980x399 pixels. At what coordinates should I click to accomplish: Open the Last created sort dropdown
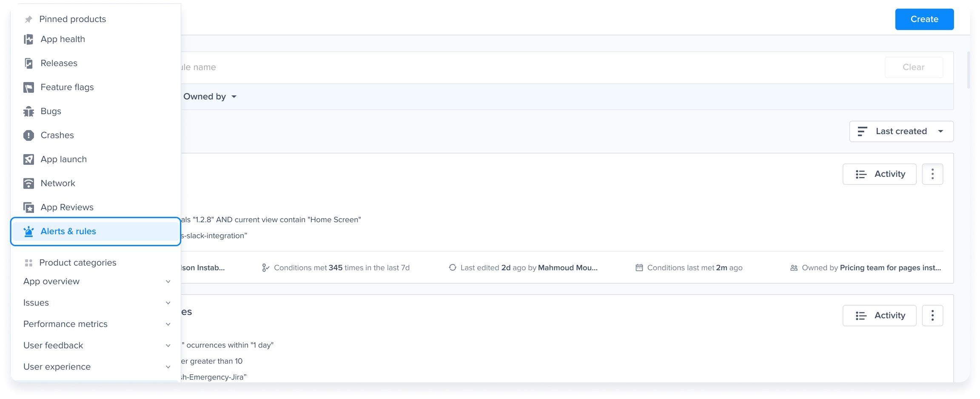click(901, 132)
